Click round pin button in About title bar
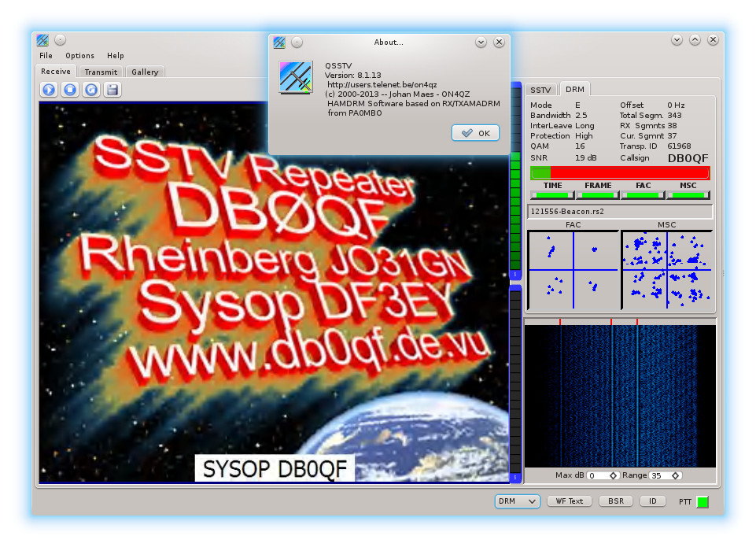 click(x=297, y=43)
